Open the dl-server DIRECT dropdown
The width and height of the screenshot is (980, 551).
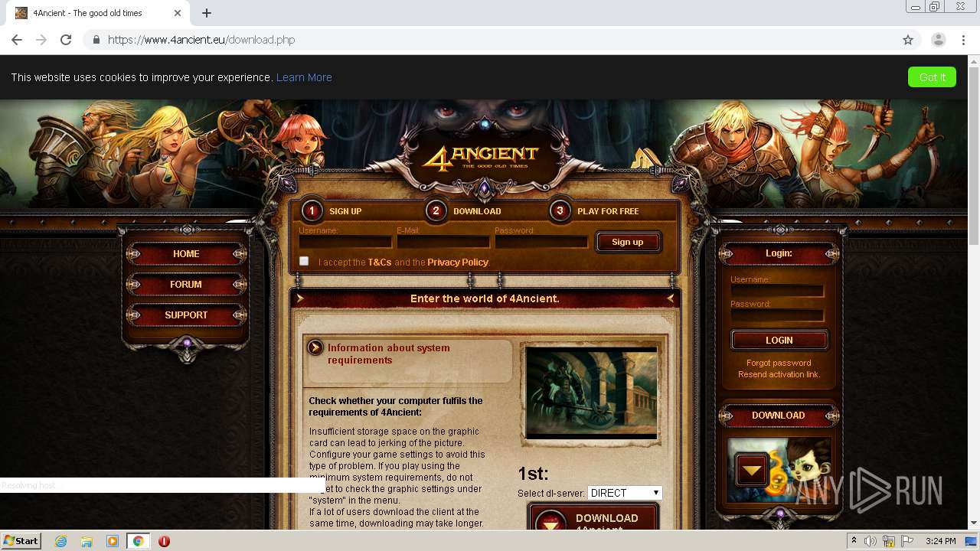point(625,493)
